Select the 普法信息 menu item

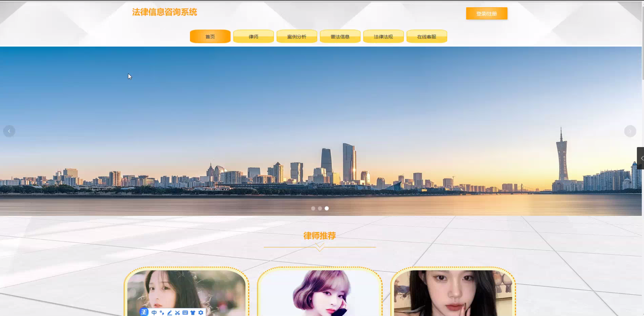340,36
